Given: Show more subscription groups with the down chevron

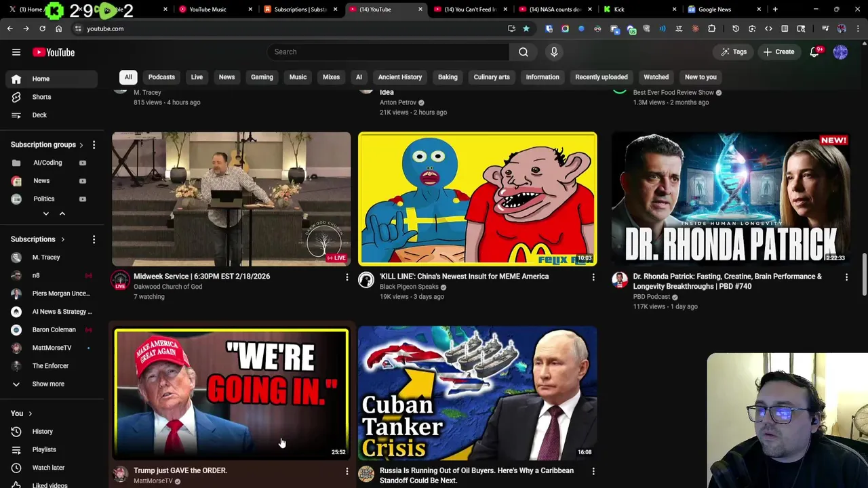Looking at the screenshot, I should click(46, 213).
